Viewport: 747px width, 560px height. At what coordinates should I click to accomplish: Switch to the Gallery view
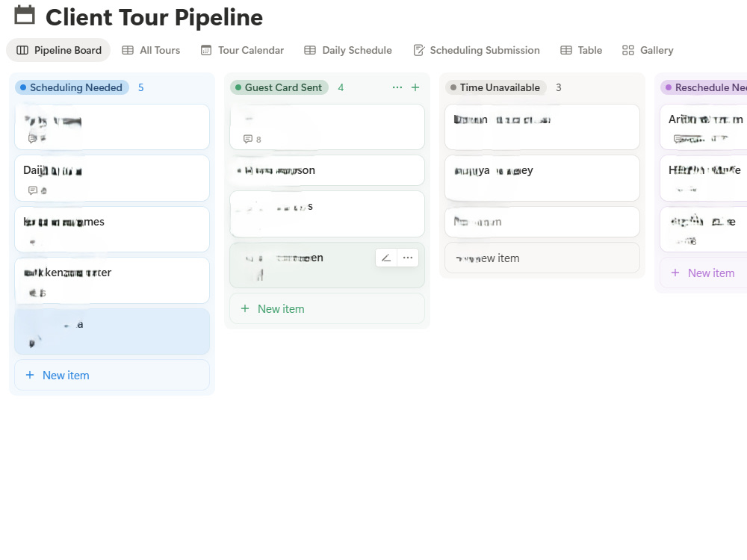coord(648,51)
